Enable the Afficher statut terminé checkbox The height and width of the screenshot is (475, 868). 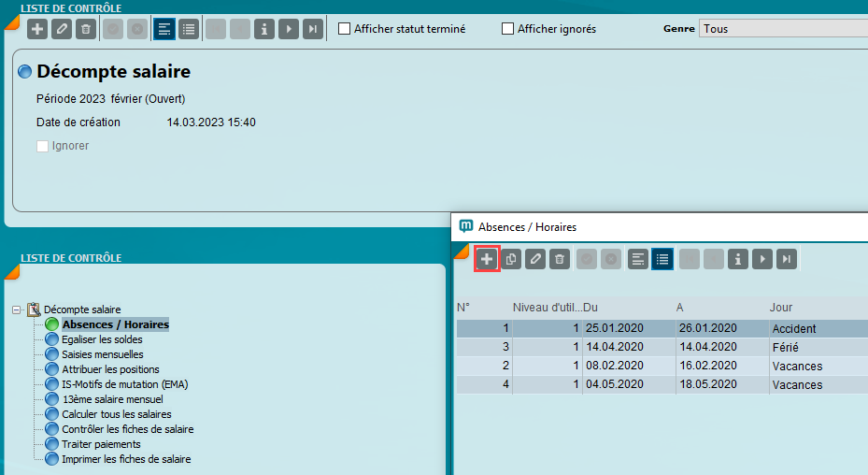point(344,29)
